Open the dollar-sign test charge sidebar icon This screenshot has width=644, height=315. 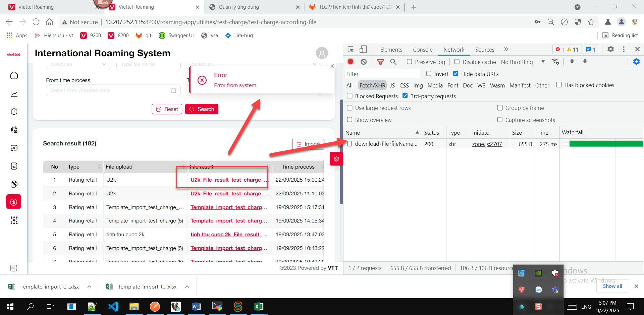[x=14, y=202]
